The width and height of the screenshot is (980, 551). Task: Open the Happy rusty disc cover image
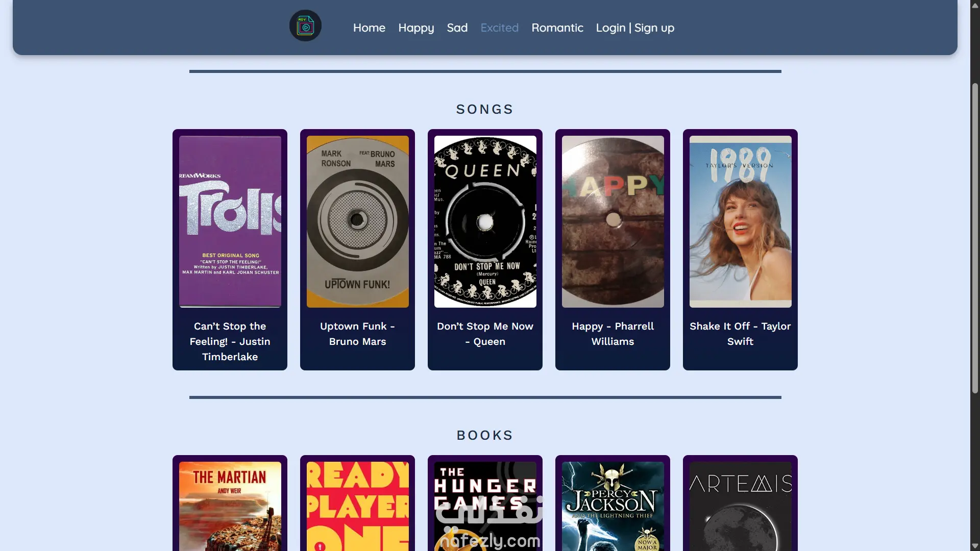tap(612, 221)
